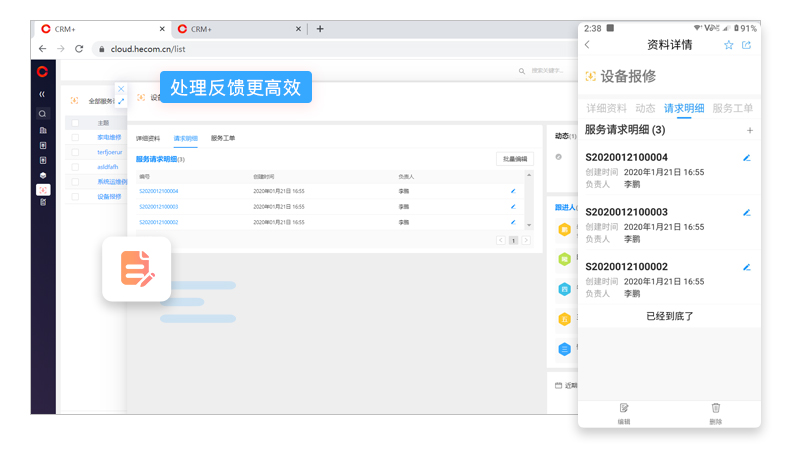
Task: Tap the 删除 trash icon at bottom
Action: tap(715, 408)
